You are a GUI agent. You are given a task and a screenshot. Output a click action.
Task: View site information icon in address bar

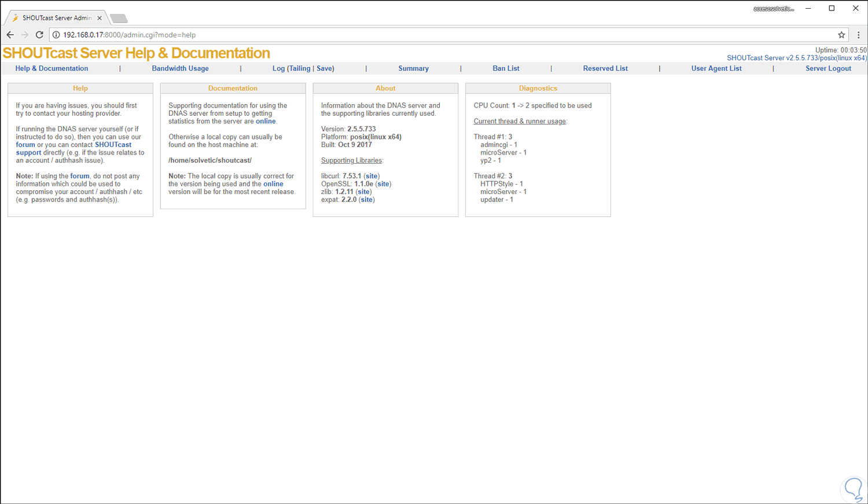56,35
